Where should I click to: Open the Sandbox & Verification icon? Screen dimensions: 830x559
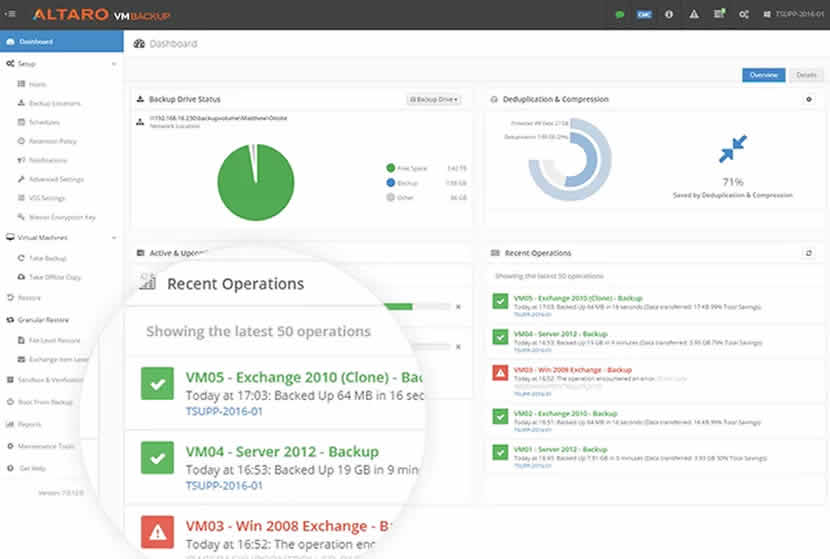pos(10,380)
